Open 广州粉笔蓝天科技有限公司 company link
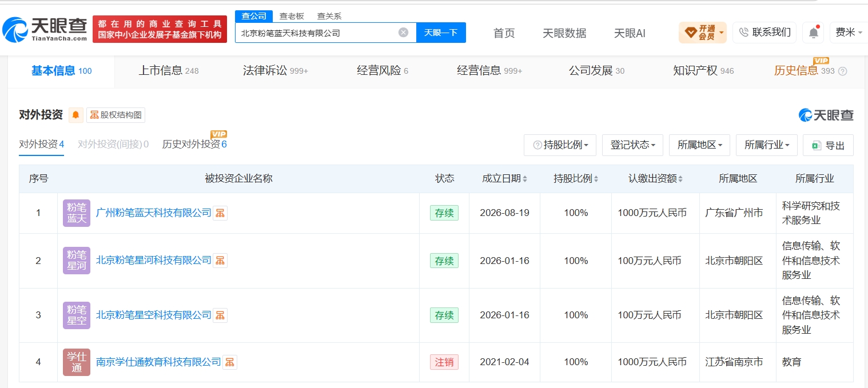This screenshot has height=388, width=868. [x=154, y=213]
